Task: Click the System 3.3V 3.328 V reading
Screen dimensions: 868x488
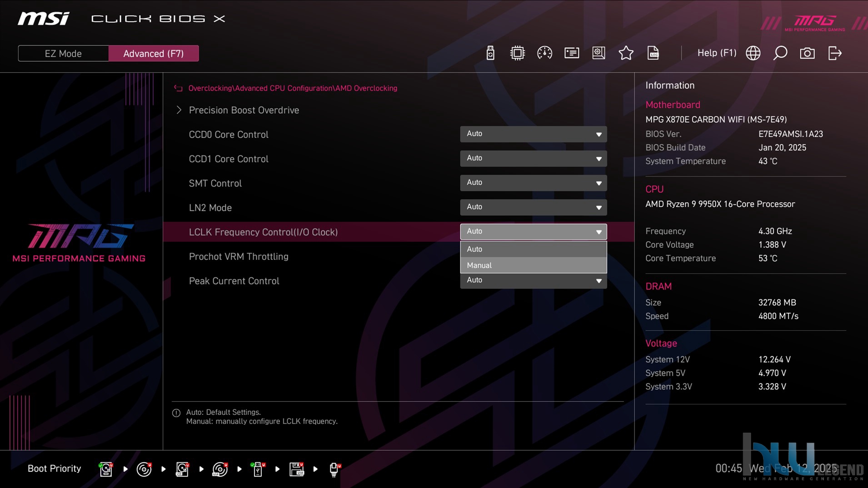Action: click(x=772, y=387)
